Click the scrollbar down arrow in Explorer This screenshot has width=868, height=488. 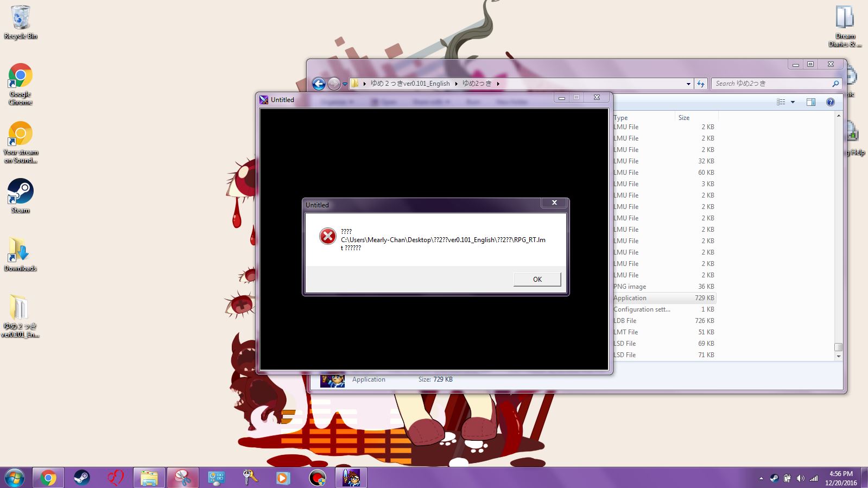(x=838, y=356)
